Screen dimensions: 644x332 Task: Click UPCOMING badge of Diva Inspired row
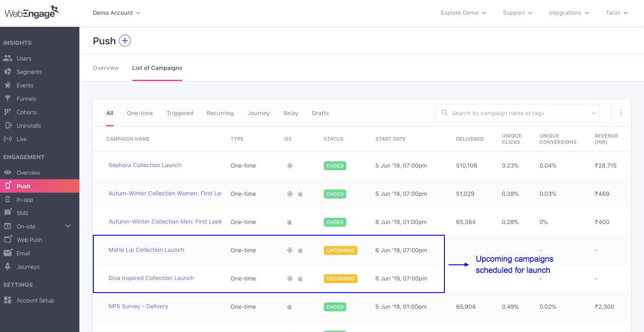click(340, 279)
